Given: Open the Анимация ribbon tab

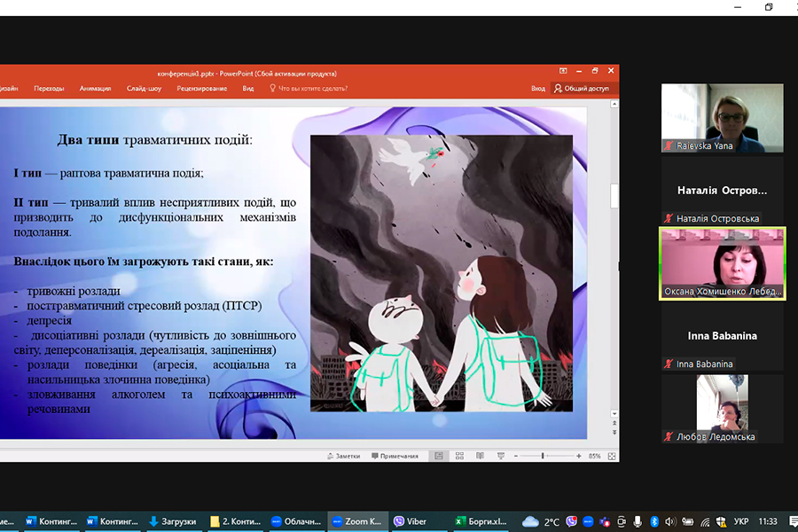Looking at the screenshot, I should [x=95, y=89].
